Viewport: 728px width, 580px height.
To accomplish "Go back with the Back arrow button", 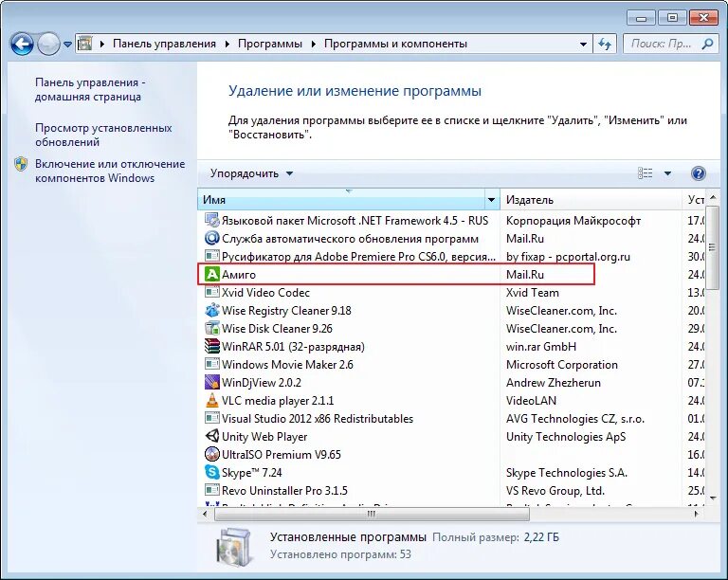I will tap(22, 45).
